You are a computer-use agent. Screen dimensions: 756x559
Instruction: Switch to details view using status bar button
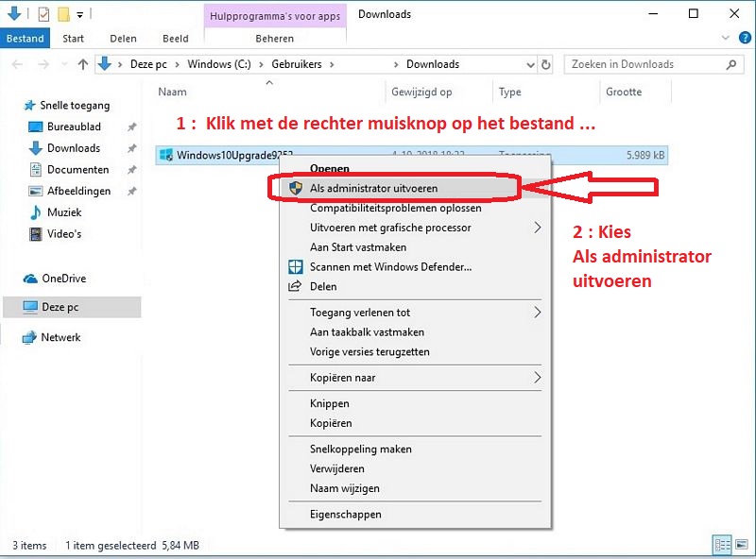point(722,545)
